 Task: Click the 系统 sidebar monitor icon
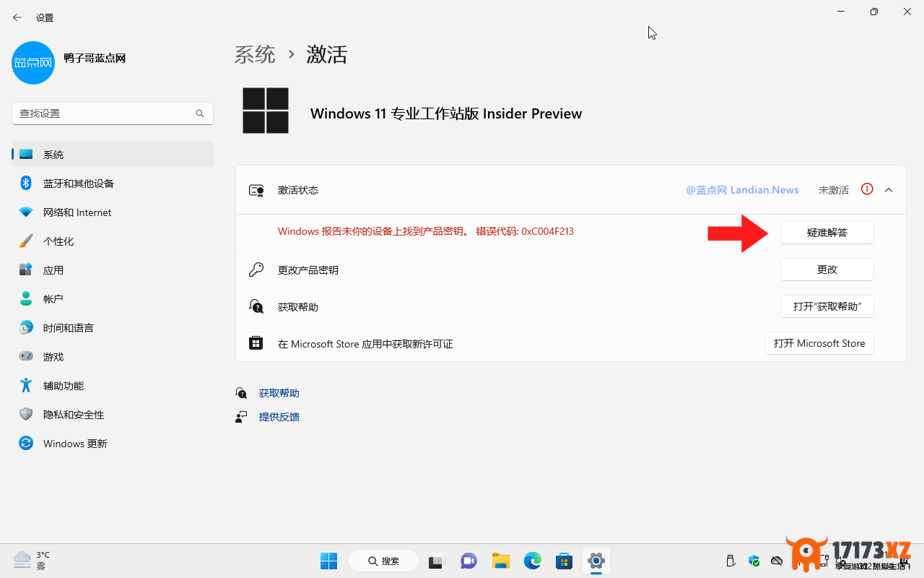[26, 155]
